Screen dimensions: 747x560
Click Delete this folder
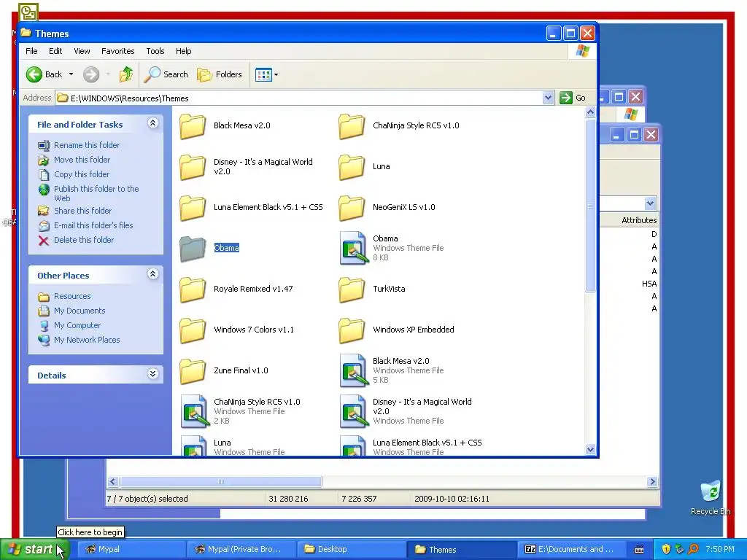[84, 240]
